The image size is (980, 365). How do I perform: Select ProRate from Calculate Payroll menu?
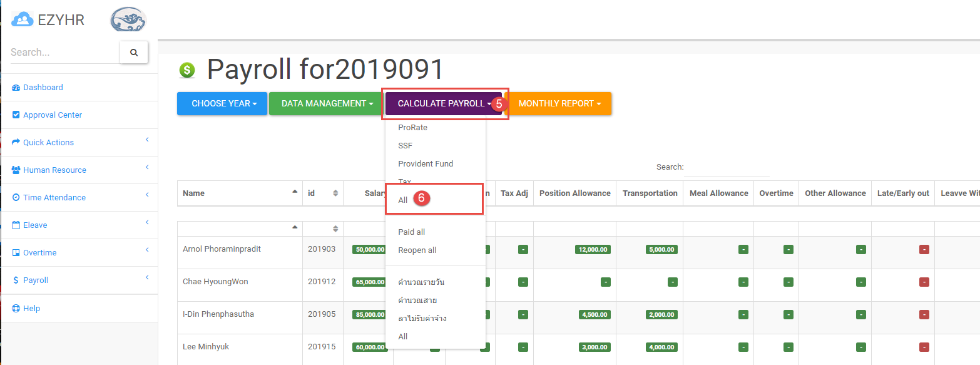pyautogui.click(x=412, y=128)
